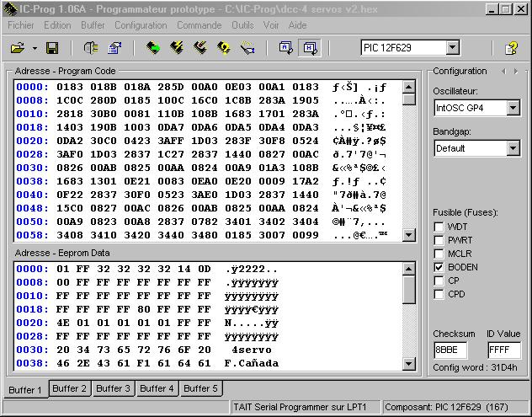Screen dimensions: 532x417
Task: Click the Eeprom Data scrollbar thumb
Action: [409, 290]
